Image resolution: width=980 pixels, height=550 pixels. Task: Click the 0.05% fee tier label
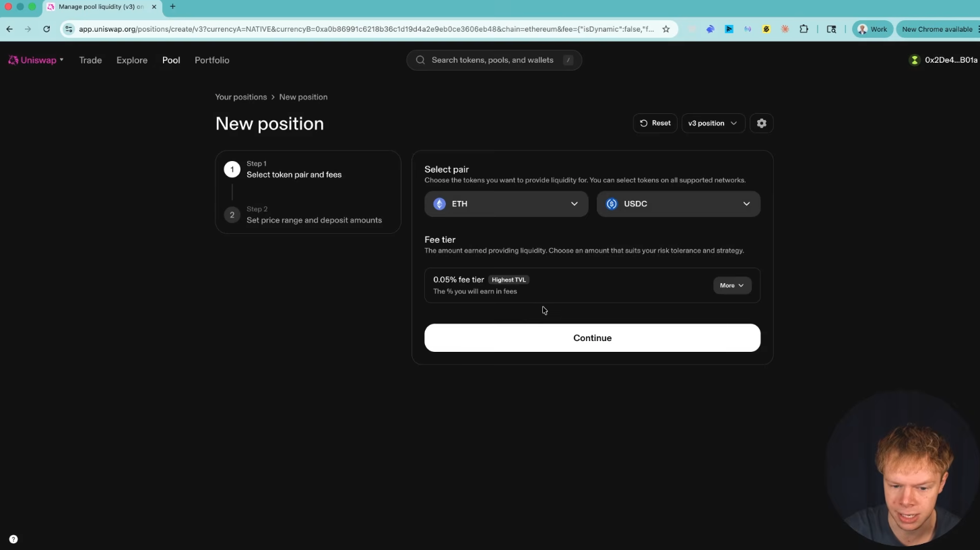[459, 280]
